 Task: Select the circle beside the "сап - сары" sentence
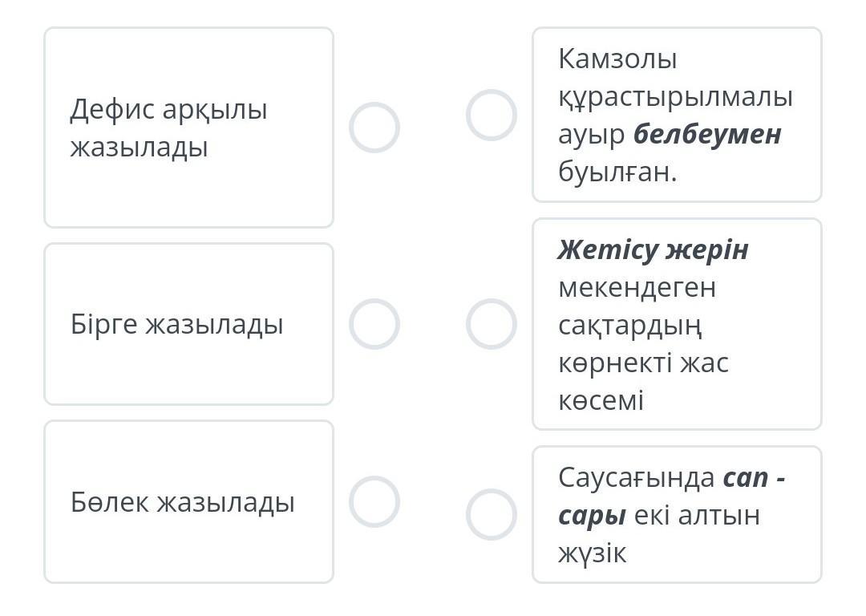[491, 514]
